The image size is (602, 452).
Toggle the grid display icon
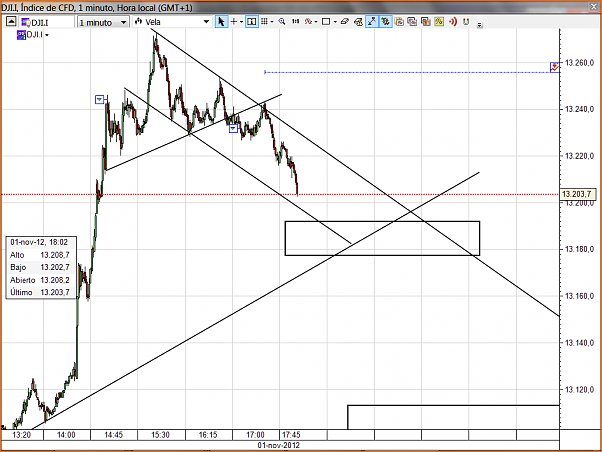click(264, 22)
